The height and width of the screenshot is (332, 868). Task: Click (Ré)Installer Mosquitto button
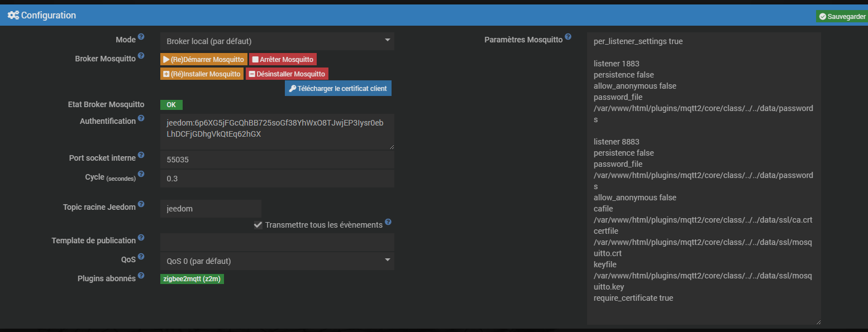click(202, 74)
